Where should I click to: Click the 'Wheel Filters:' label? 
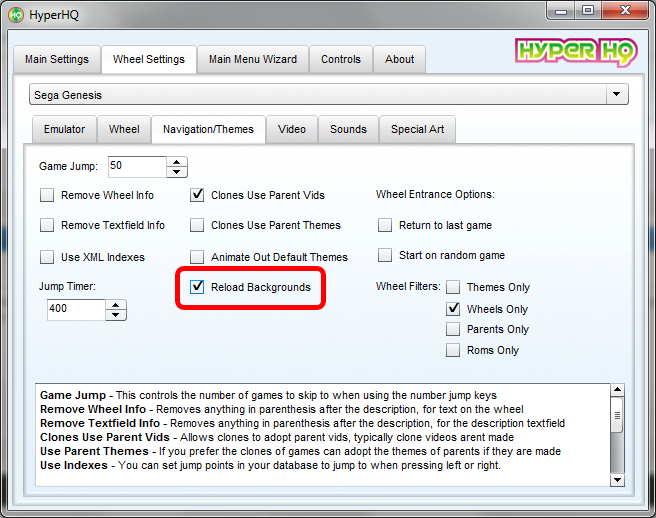tap(408, 286)
